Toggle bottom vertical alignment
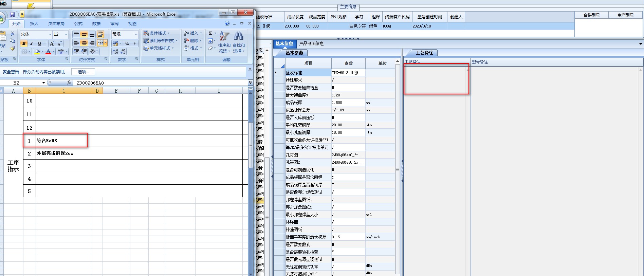Image resolution: width=644 pixels, height=276 pixels. (92, 34)
